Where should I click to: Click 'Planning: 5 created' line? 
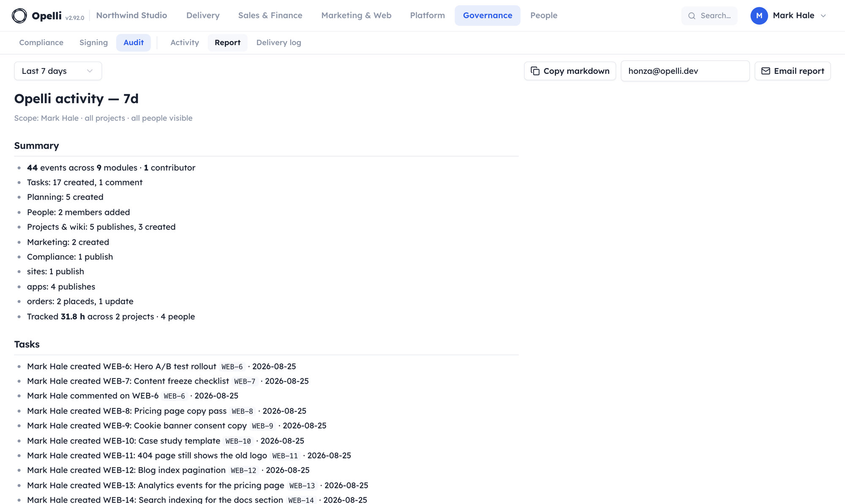tap(65, 197)
